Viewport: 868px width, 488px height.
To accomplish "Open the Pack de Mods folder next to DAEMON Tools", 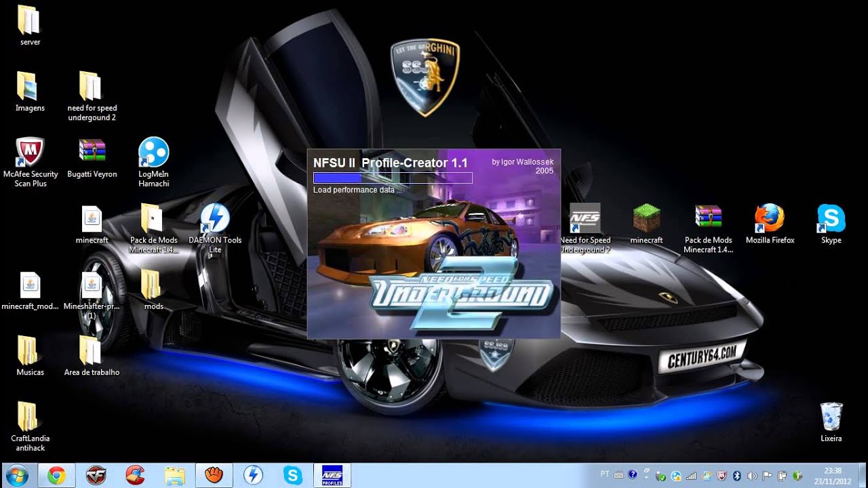I will click(153, 228).
